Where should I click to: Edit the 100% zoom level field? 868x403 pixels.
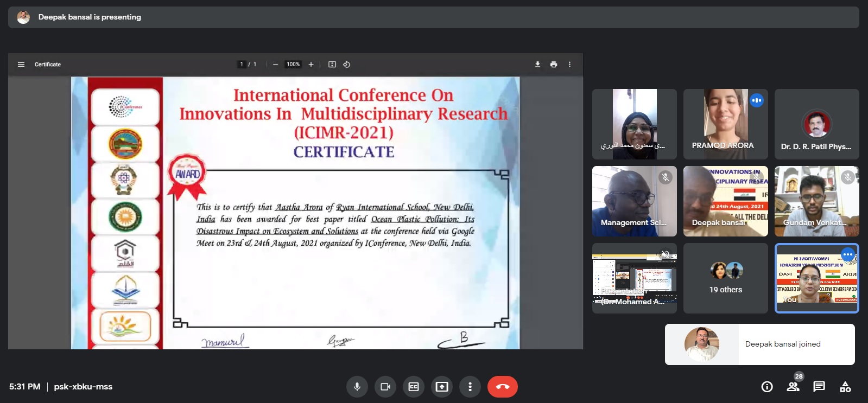293,65
